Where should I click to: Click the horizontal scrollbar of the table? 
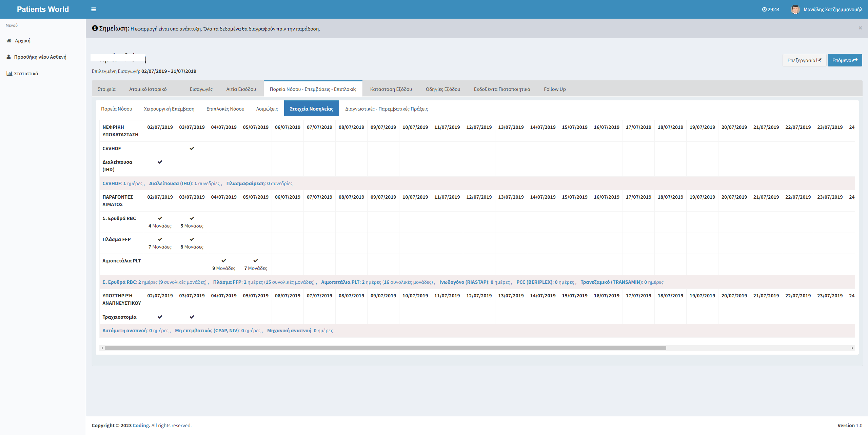385,348
